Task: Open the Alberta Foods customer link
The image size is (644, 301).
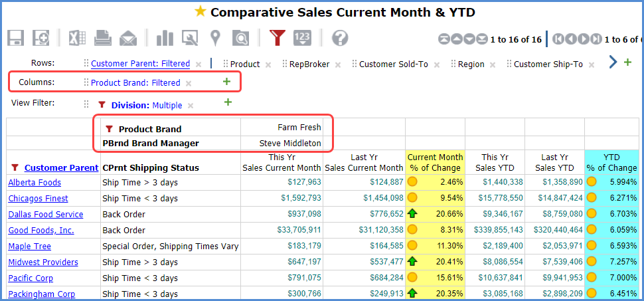Action: [35, 183]
